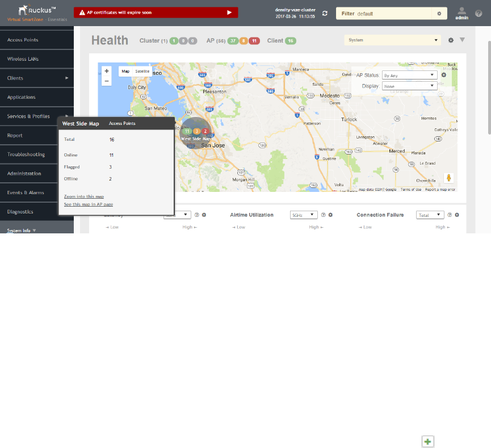
Task: Open map settings gear next to AP Status
Action: click(x=443, y=75)
